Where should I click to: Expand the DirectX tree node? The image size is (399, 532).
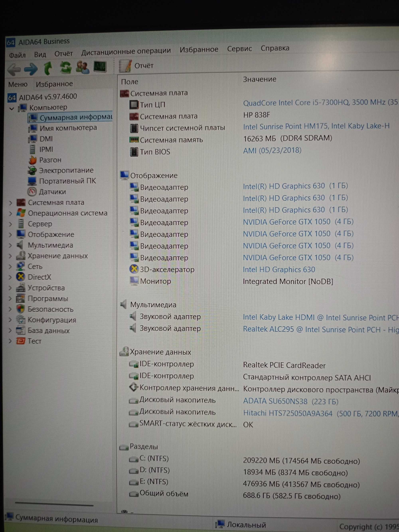click(10, 277)
